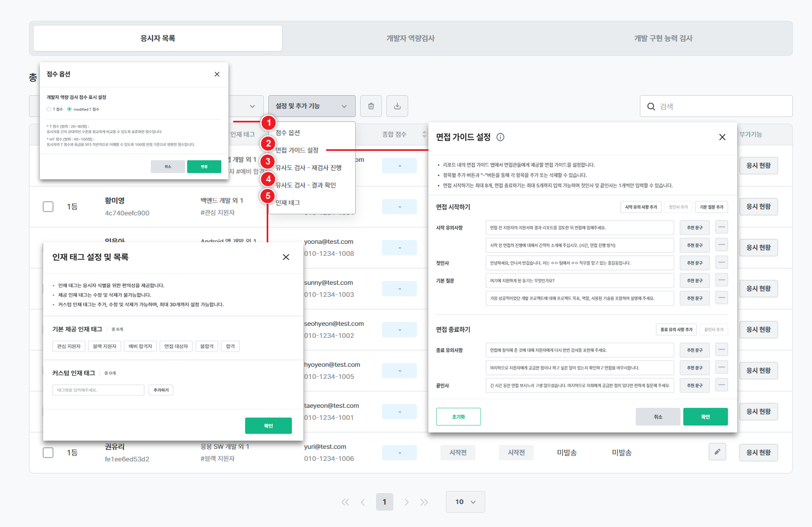This screenshot has width=812, height=527.
Task: Click the download icon button
Action: pyautogui.click(x=397, y=106)
